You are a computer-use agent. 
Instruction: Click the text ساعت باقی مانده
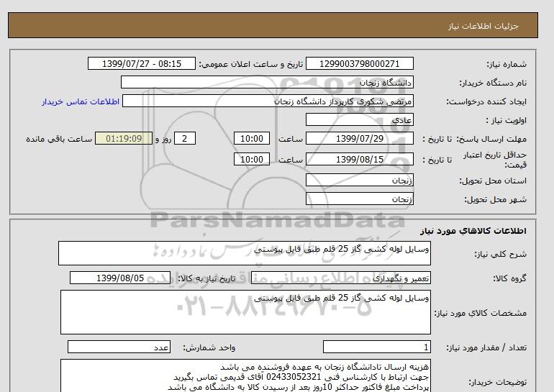click(59, 139)
